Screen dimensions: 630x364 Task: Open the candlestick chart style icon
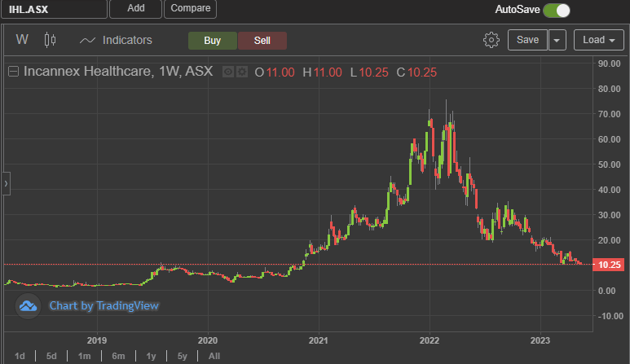(50, 40)
